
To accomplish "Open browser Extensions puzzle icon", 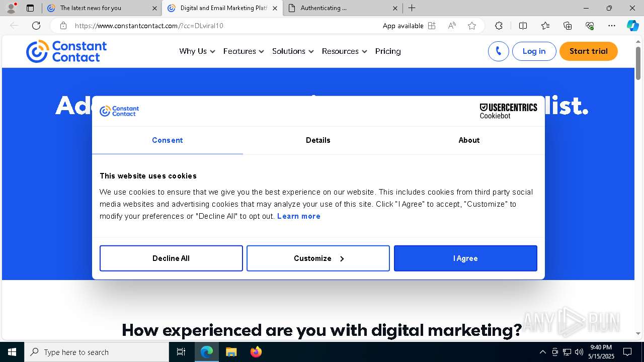I will tap(499, 26).
